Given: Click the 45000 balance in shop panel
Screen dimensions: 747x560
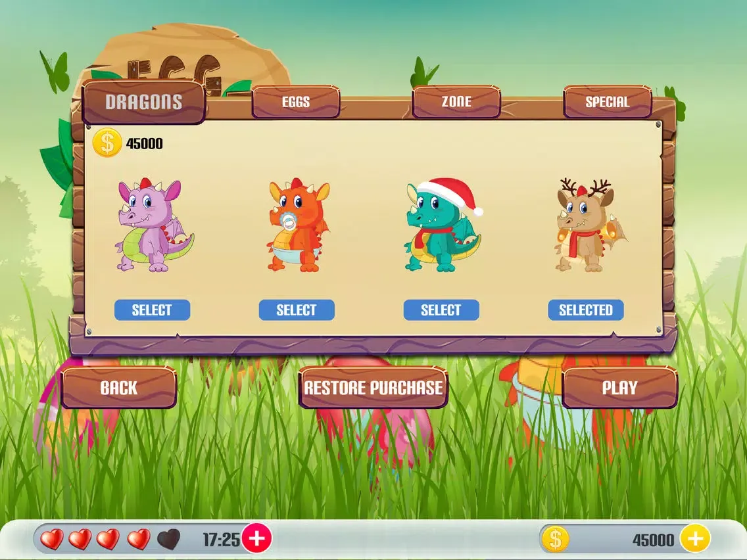Looking at the screenshot, I should pyautogui.click(x=145, y=143).
